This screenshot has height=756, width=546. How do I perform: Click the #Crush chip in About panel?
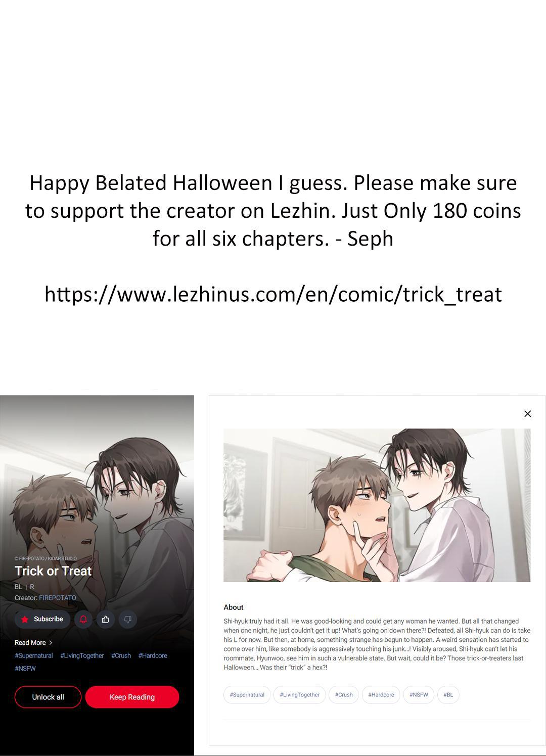344,695
